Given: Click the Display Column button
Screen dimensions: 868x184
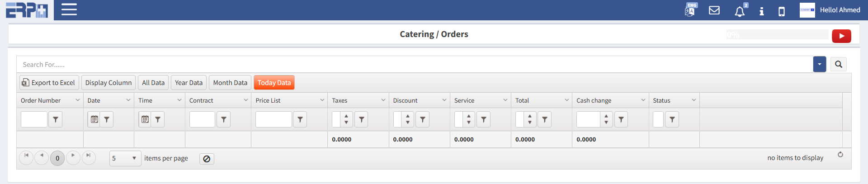Looking at the screenshot, I should [x=108, y=83].
